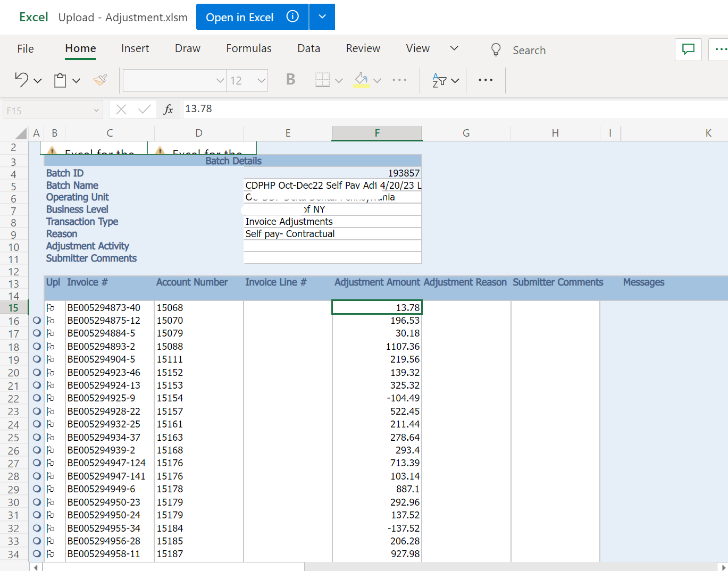The image size is (728, 571).
Task: Expand the Name Box dropdown
Action: [x=96, y=110]
